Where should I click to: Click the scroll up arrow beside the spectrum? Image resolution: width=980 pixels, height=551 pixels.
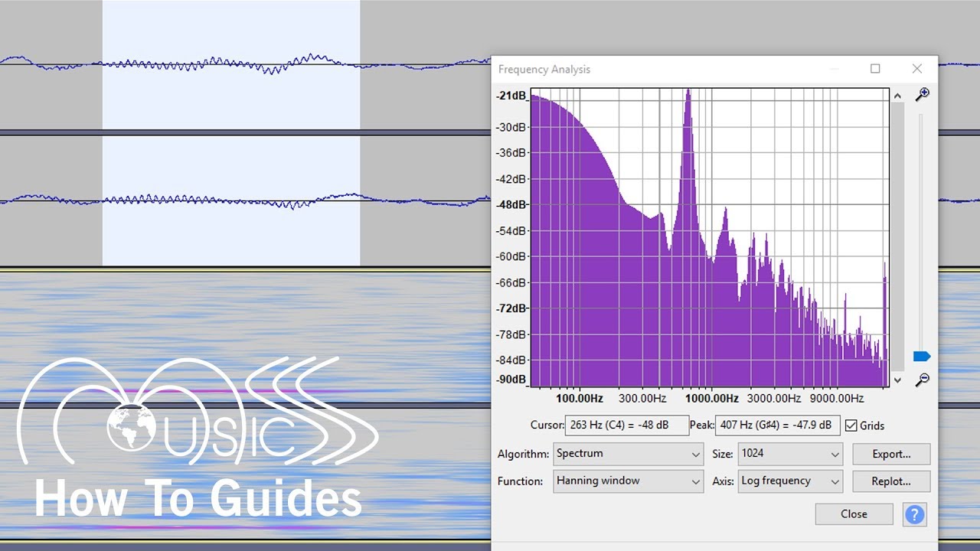897,95
